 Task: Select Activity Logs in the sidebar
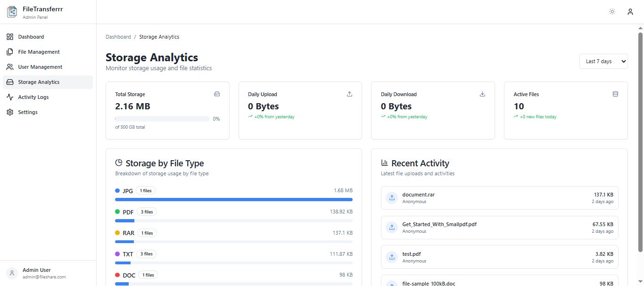click(33, 97)
